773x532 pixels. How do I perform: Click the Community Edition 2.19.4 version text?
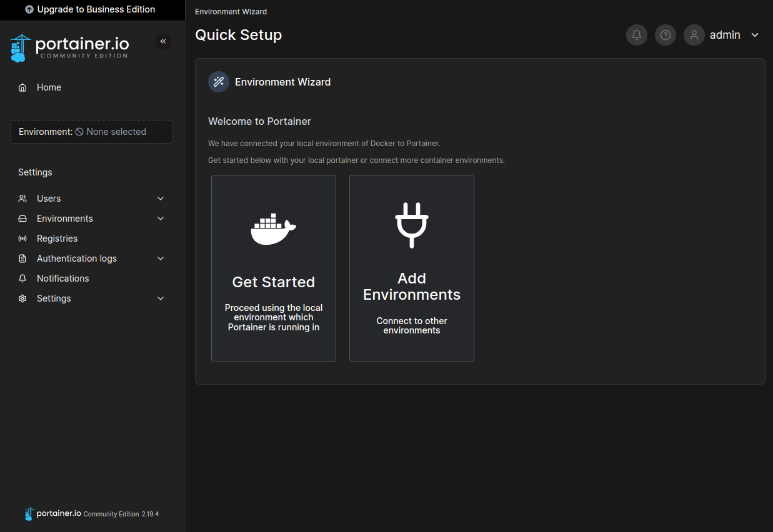121,514
